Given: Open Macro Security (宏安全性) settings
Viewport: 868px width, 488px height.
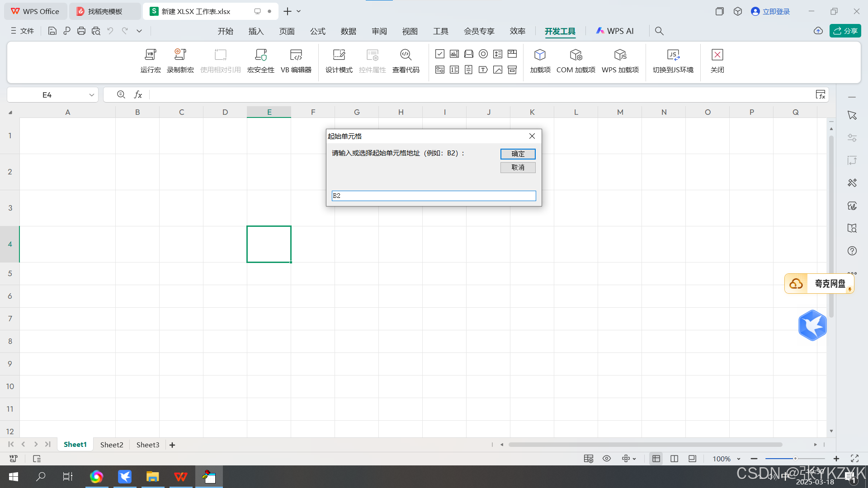Looking at the screenshot, I should [x=260, y=61].
